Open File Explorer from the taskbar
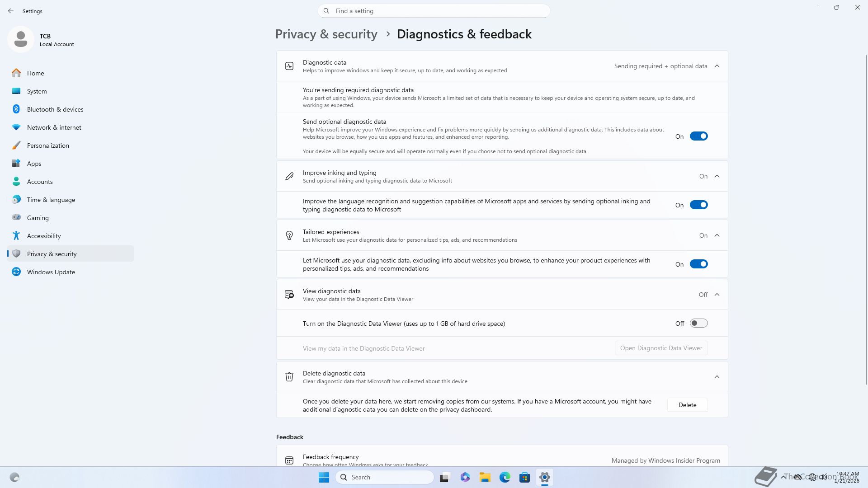The height and width of the screenshot is (488, 868). 485,477
